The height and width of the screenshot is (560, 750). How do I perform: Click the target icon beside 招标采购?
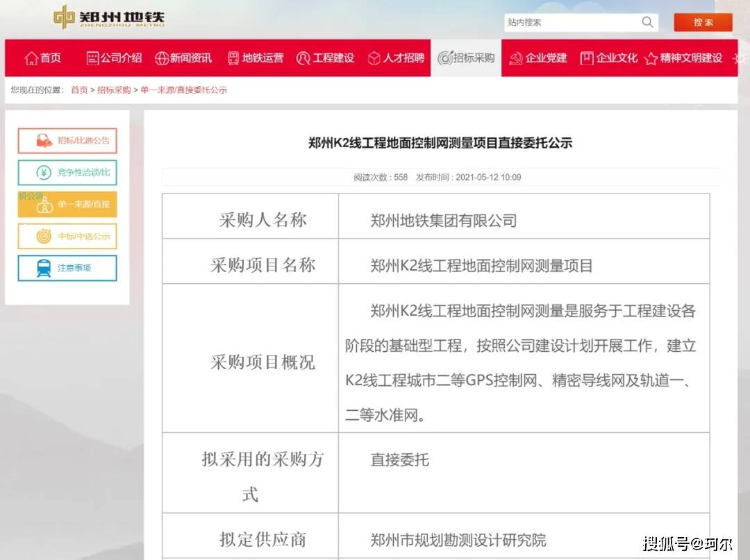click(x=445, y=58)
